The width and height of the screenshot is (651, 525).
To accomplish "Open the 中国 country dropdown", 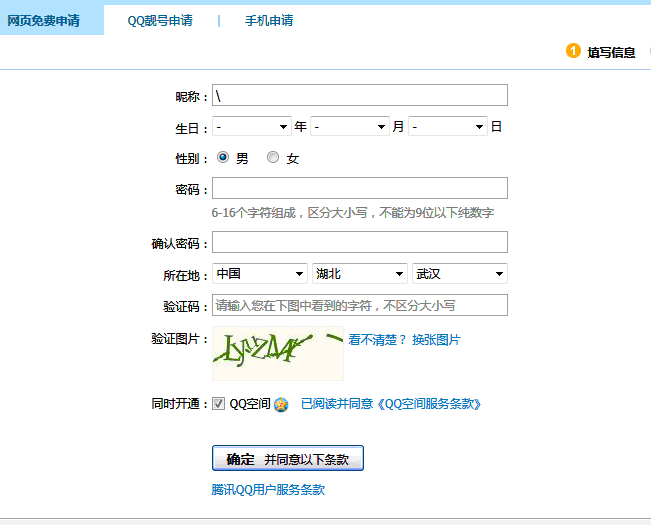I will click(x=259, y=273).
